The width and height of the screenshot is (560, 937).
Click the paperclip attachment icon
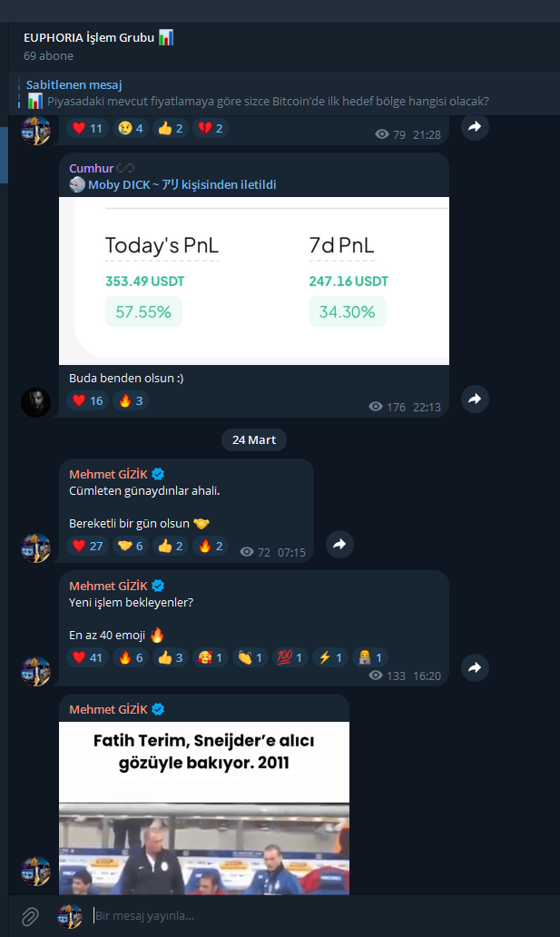[29, 915]
